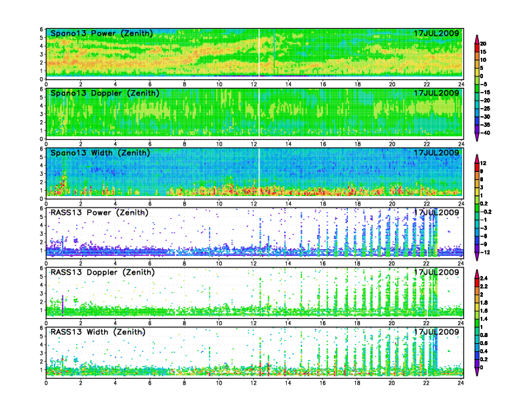Click the 'RASS13 Doppler (Zenith)' panel title
532x411 pixels.
pyautogui.click(x=102, y=272)
